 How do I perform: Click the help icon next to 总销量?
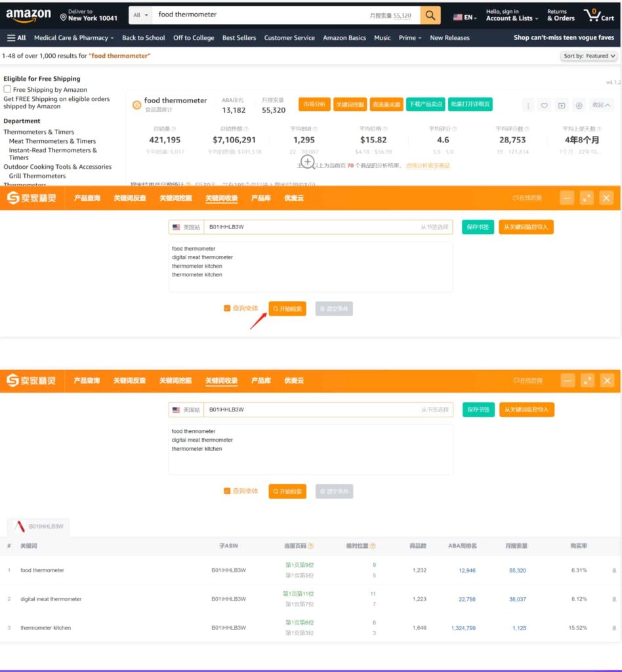(x=173, y=129)
